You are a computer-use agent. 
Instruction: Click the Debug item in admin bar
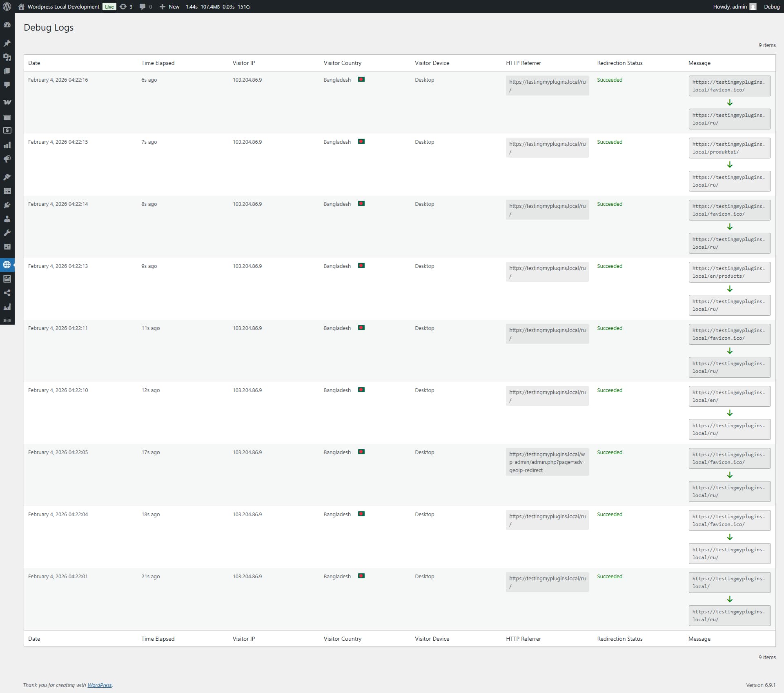pos(771,7)
